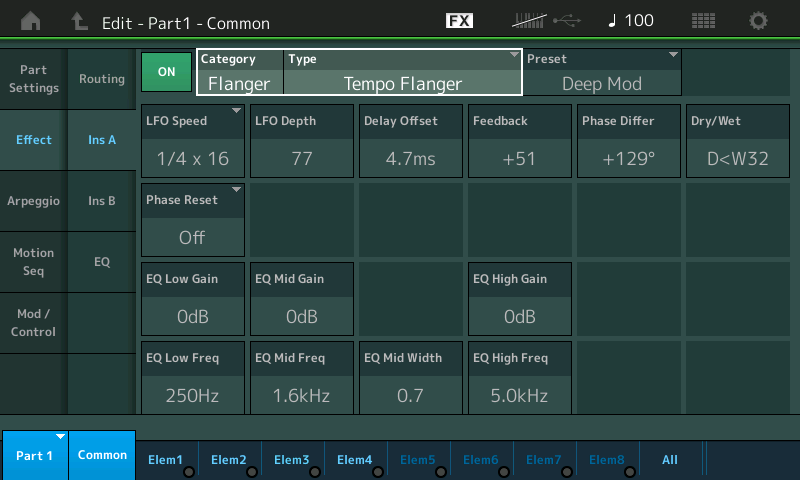The height and width of the screenshot is (480, 800).
Task: Toggle Elem8 mute circle
Action: point(630,472)
